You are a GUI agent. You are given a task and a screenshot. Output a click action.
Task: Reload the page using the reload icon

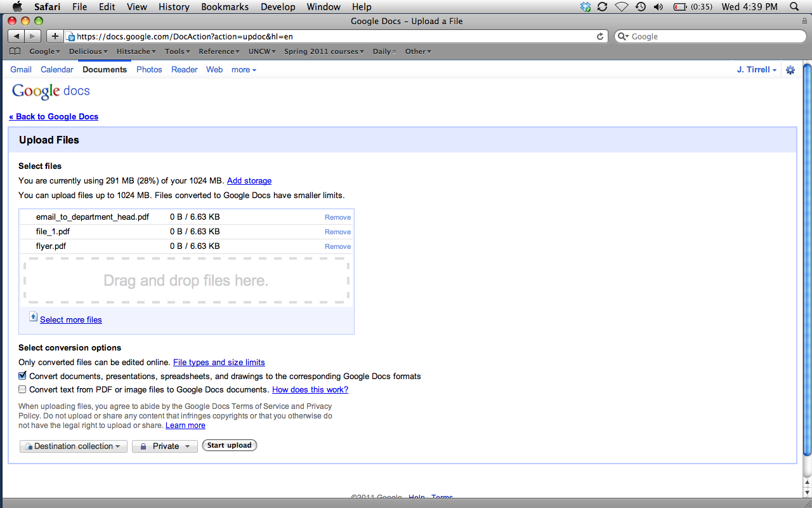tap(600, 36)
